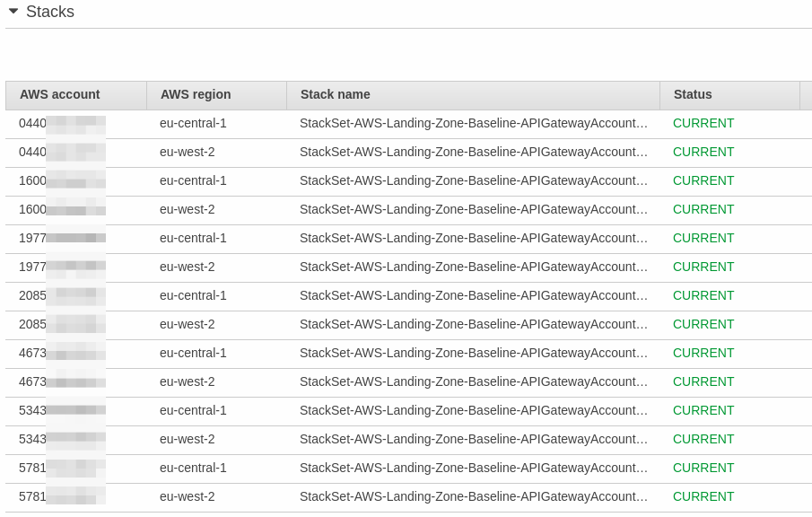The image size is (812, 517).
Task: Click CURRENT status for 4673 eu-west-2
Action: 703,381
